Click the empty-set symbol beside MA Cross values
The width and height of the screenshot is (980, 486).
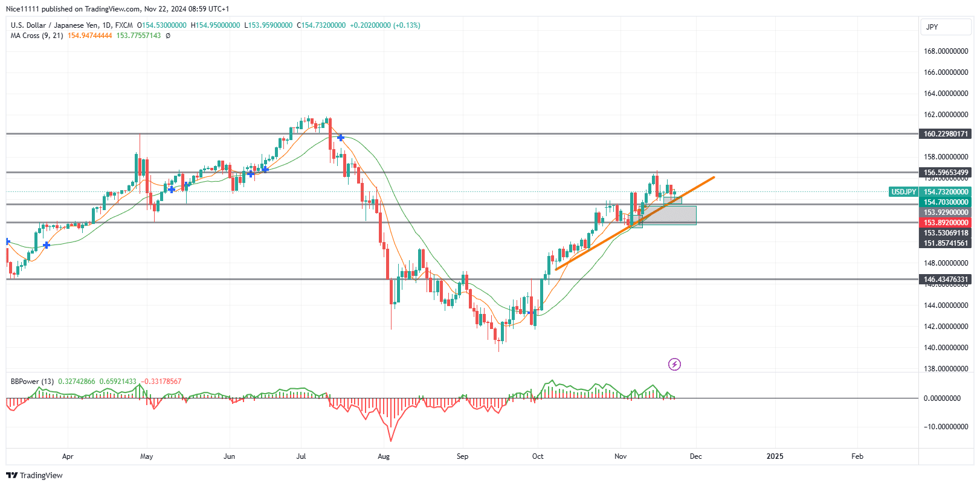coord(168,36)
